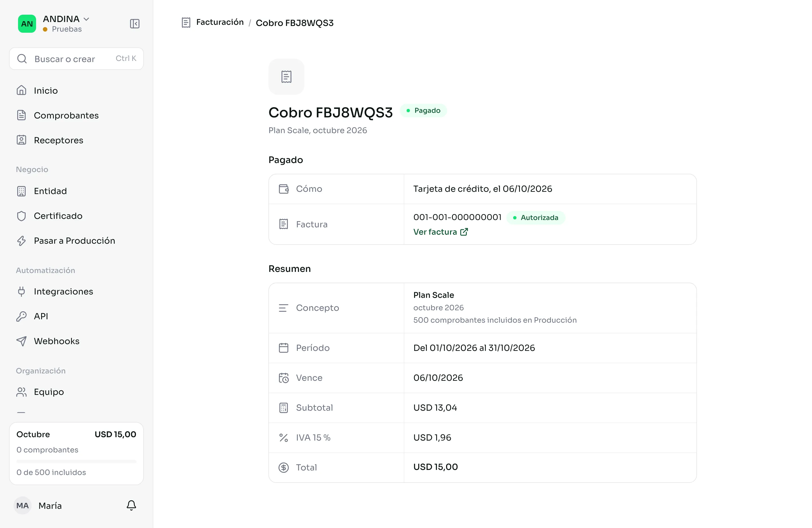Click the AN organization avatar

(x=27, y=23)
